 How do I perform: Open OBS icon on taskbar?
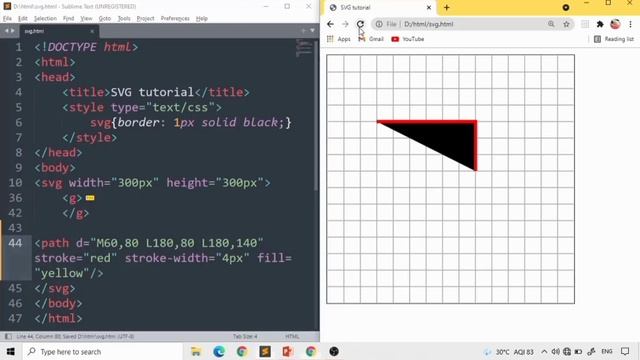[334, 351]
